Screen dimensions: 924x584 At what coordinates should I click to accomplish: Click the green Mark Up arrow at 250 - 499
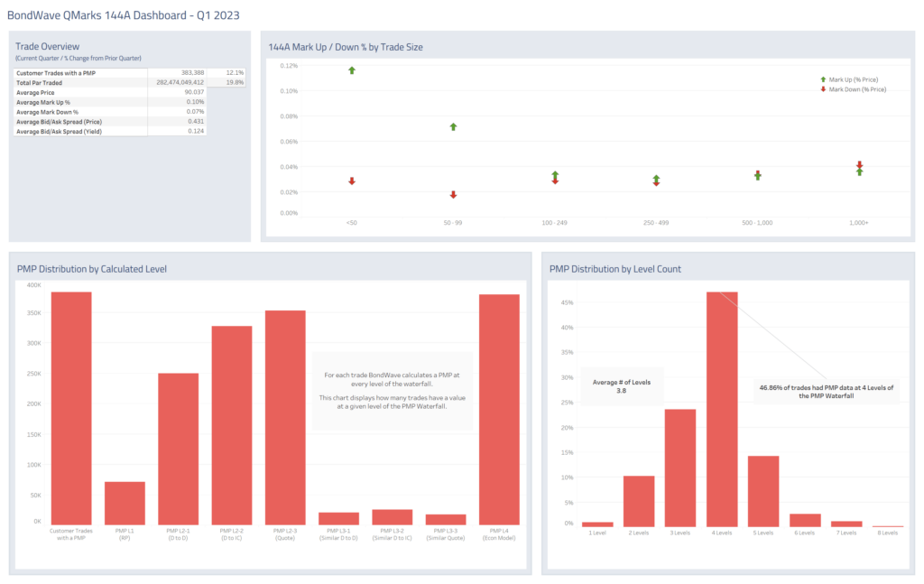pyautogui.click(x=656, y=178)
